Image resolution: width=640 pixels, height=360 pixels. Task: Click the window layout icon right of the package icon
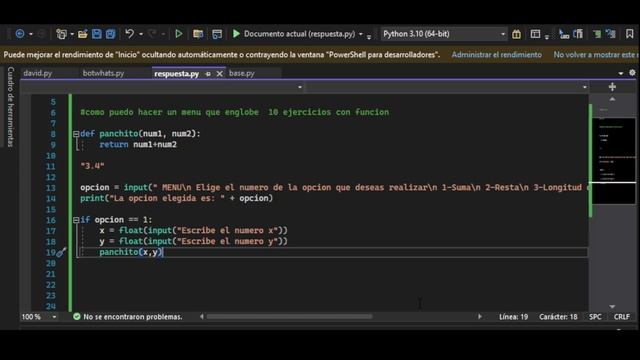pos(535,34)
